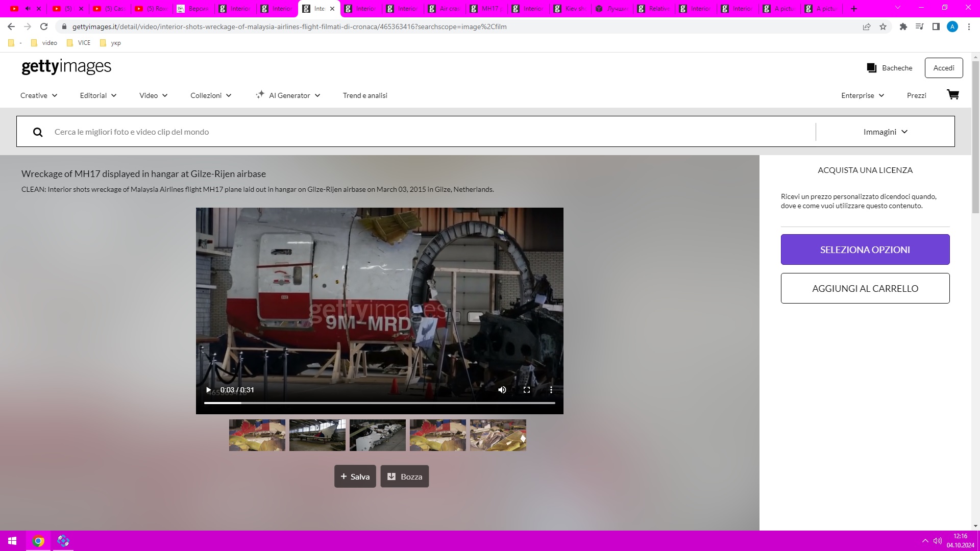The image size is (980, 551).
Task: Open the VICE bookmarks folder
Action: [79, 43]
